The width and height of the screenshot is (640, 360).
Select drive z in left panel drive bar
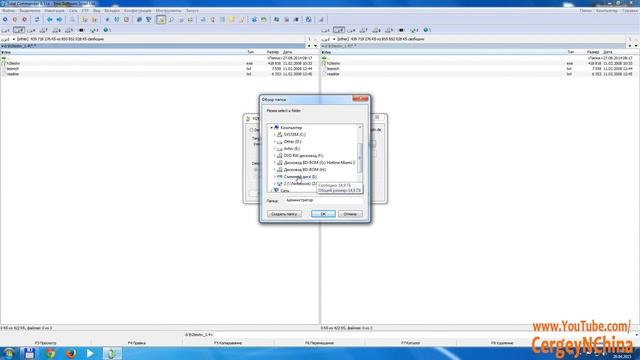click(x=94, y=30)
